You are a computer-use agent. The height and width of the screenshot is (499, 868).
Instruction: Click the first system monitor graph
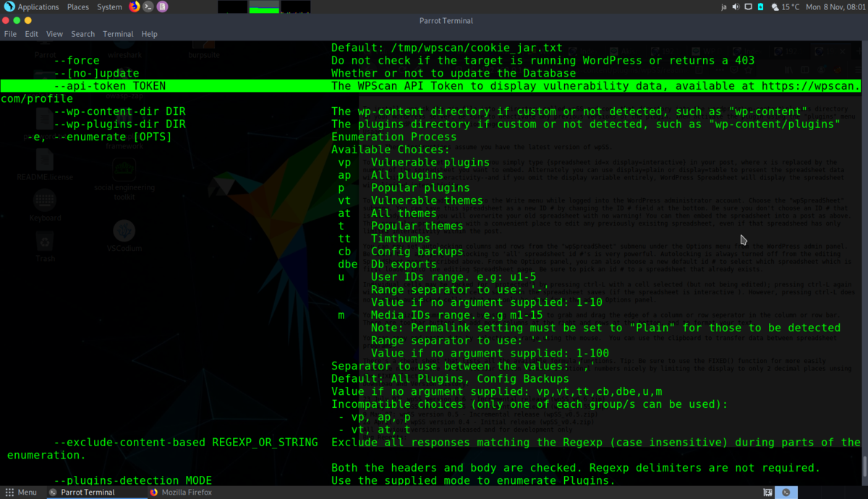[233, 7]
